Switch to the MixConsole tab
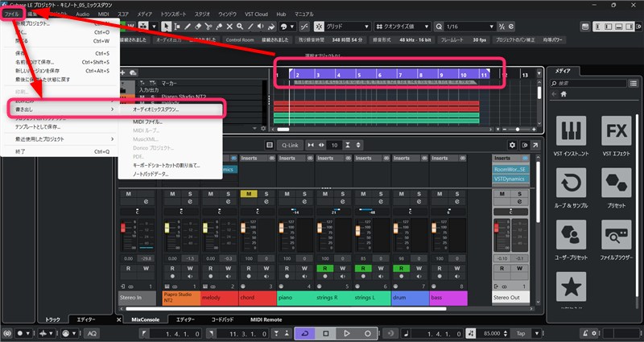 [146, 319]
